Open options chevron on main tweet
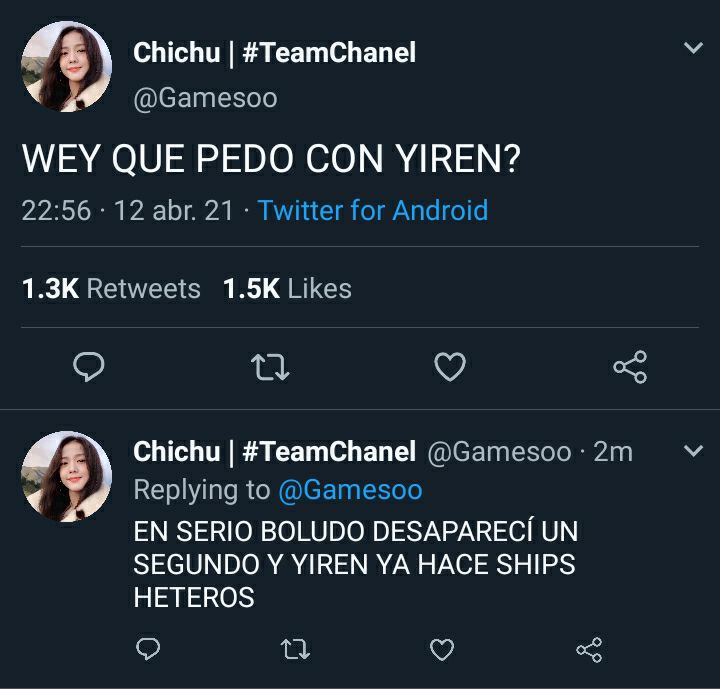This screenshot has width=720, height=689. click(x=693, y=47)
